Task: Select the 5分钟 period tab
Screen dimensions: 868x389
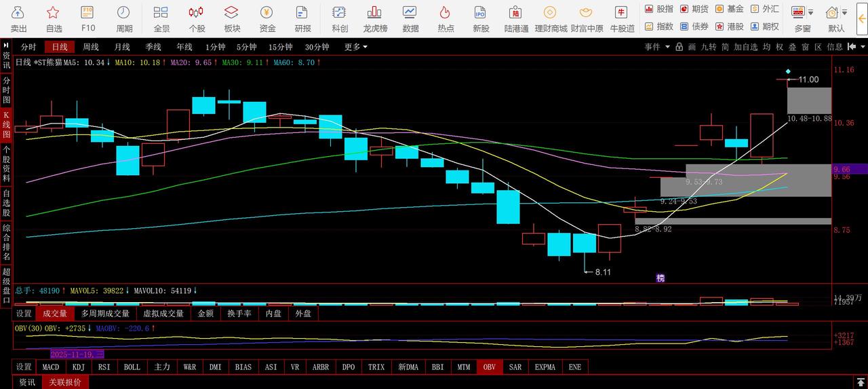Action: (246, 47)
